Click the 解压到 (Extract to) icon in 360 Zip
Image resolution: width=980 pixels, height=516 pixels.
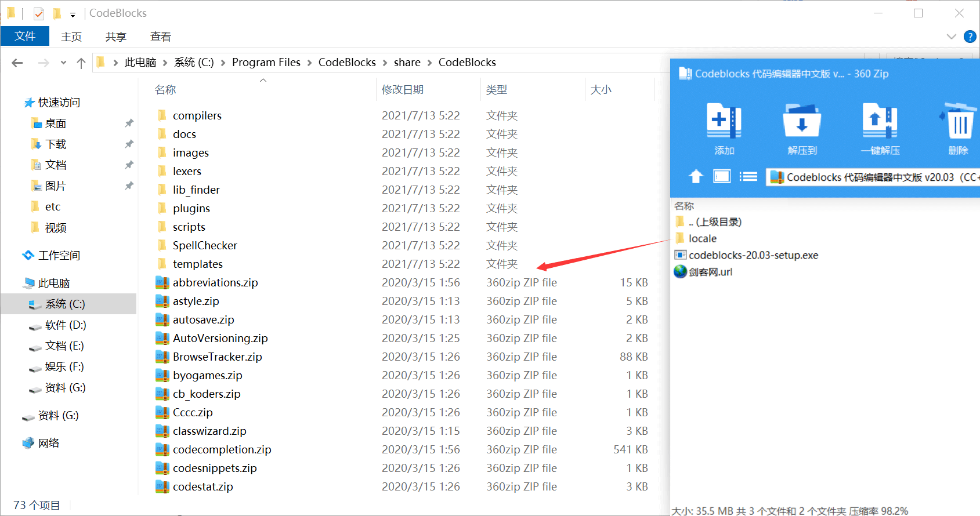(802, 121)
